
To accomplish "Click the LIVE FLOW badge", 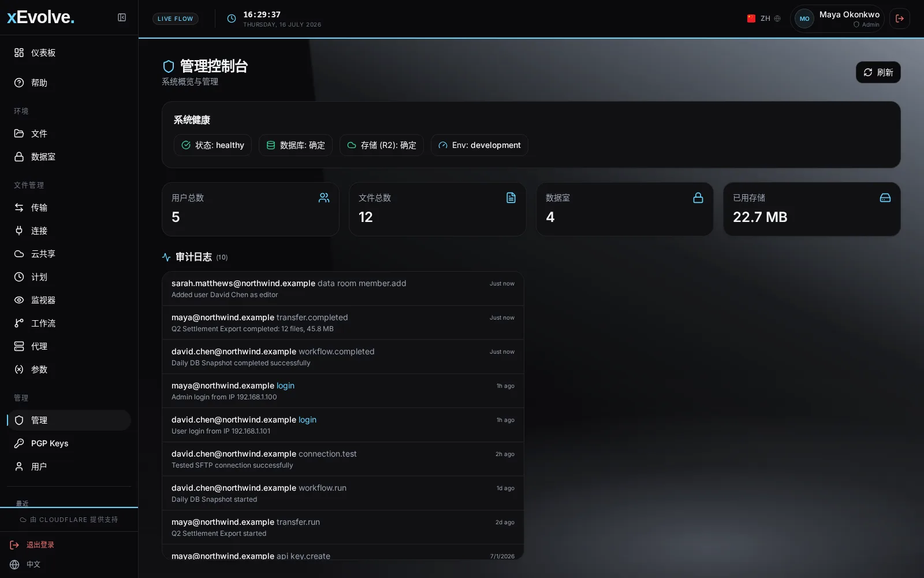I will tap(176, 18).
